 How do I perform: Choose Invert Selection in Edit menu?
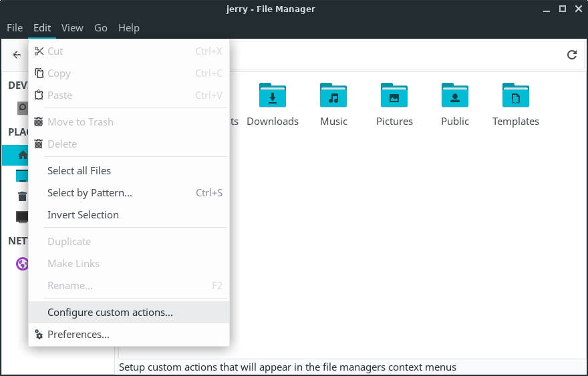pyautogui.click(x=83, y=215)
